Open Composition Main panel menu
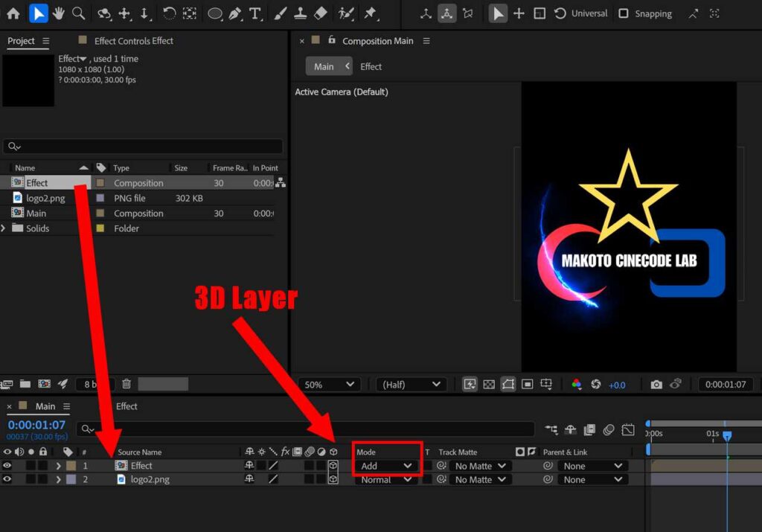 click(x=426, y=41)
